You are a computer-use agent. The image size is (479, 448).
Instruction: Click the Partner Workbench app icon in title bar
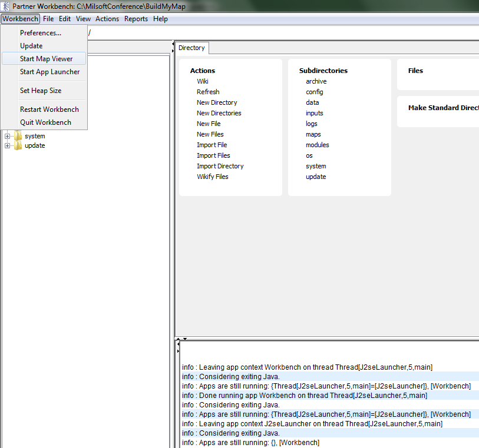pos(5,6)
